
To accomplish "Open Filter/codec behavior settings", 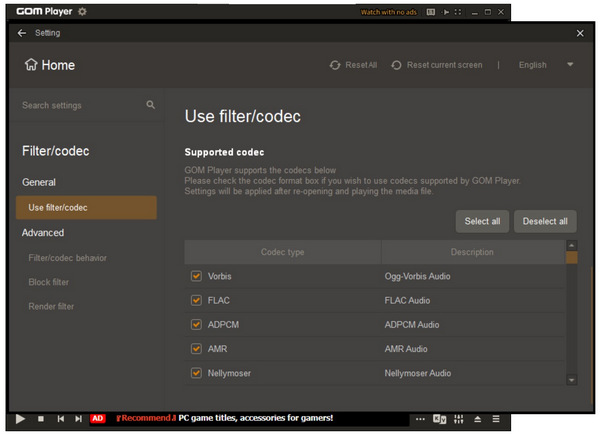I will coord(67,258).
